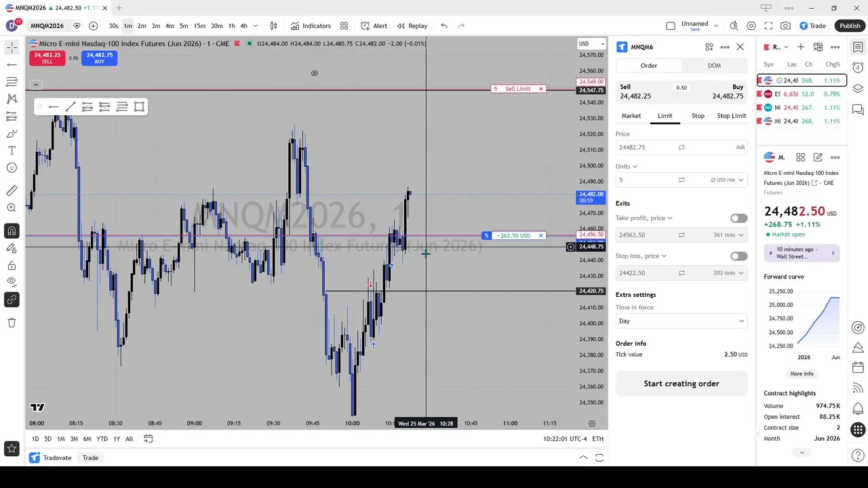Create an Alert from top toolbar
The height and width of the screenshot is (488, 868).
click(374, 26)
